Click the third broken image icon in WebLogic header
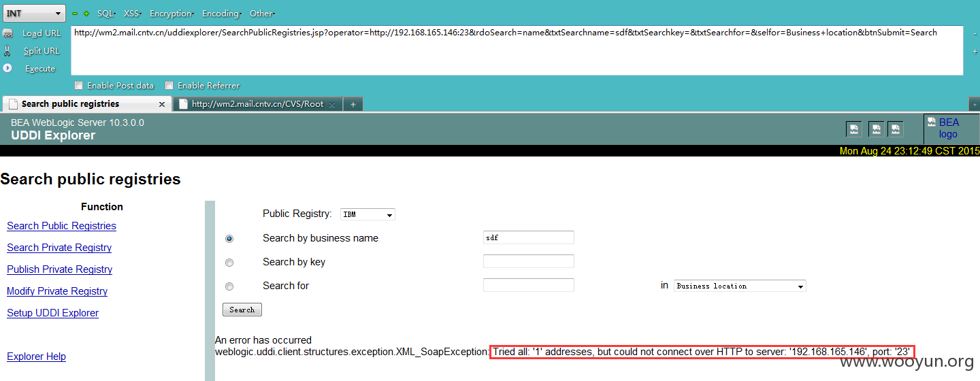This screenshot has height=381, width=980. [896, 129]
